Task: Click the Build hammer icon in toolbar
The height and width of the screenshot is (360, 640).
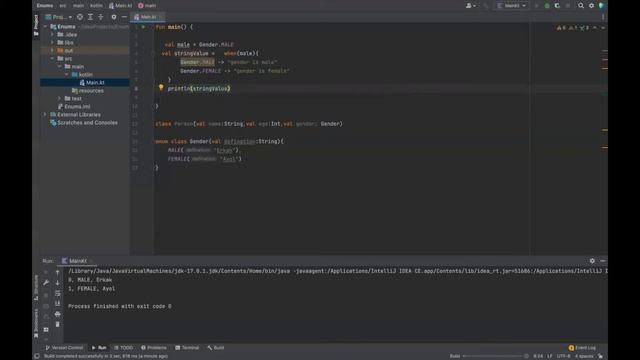Action: (486, 6)
